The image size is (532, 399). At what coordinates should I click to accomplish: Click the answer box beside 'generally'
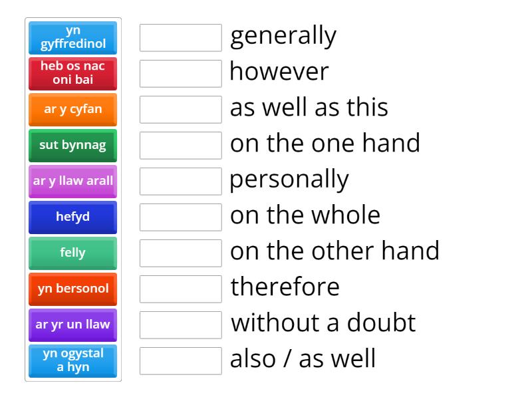point(180,38)
